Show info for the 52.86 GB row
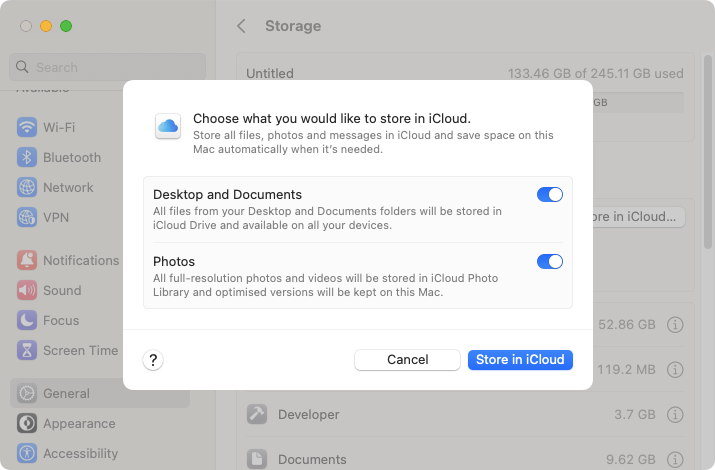 click(675, 325)
